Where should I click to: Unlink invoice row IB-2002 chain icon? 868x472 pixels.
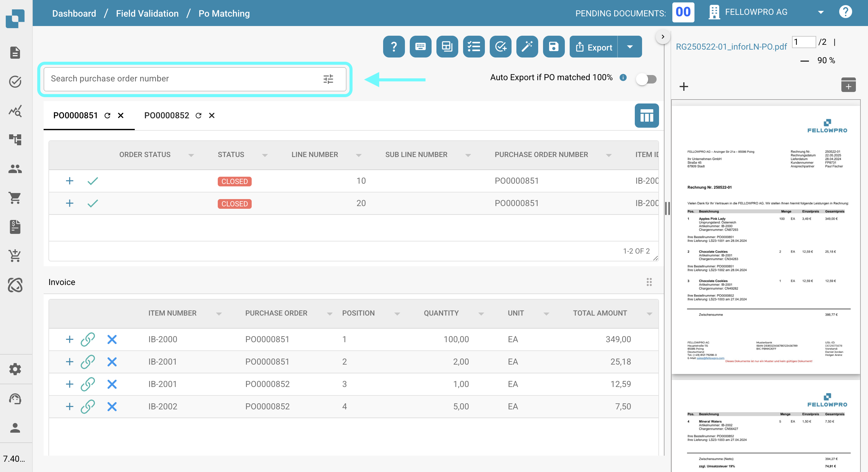point(88,406)
